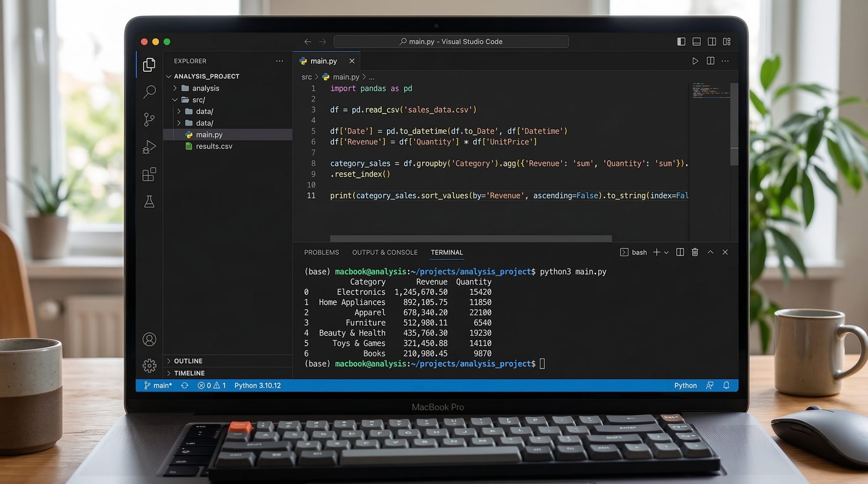Toggle the secondary side bar layout button
The width and height of the screenshot is (868, 484).
click(711, 42)
